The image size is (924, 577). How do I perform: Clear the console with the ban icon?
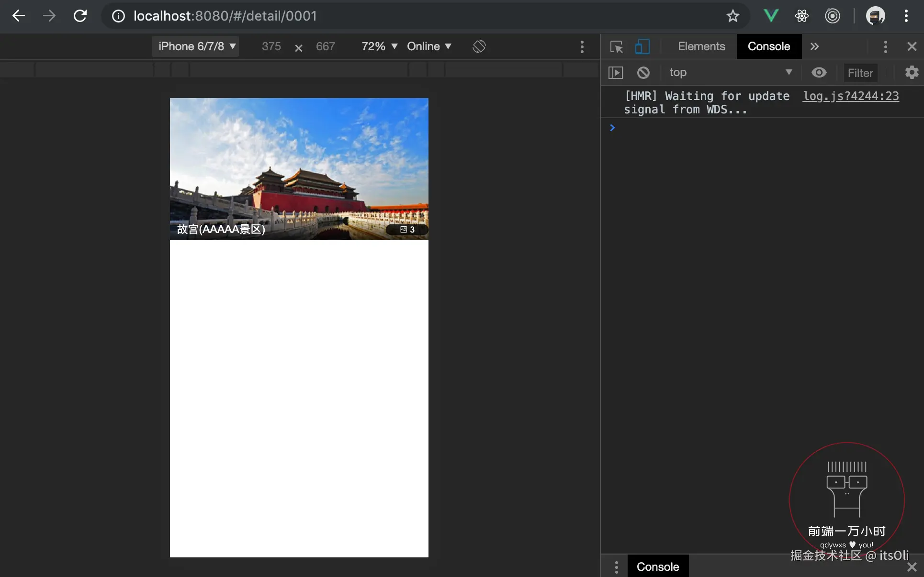pos(643,72)
